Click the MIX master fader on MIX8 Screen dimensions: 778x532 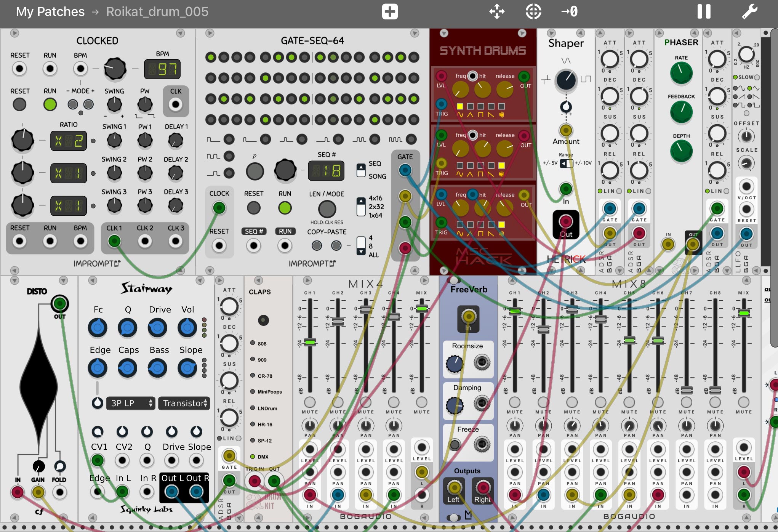[x=744, y=313]
